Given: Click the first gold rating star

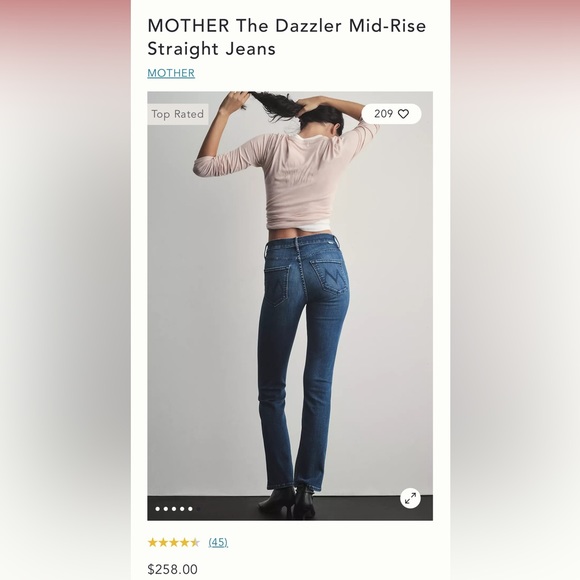Looking at the screenshot, I should (x=152, y=543).
